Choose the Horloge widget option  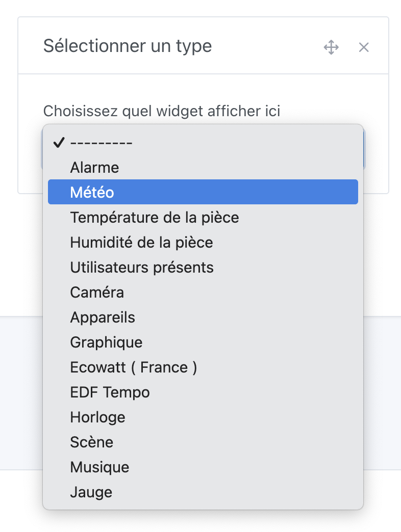(97, 417)
